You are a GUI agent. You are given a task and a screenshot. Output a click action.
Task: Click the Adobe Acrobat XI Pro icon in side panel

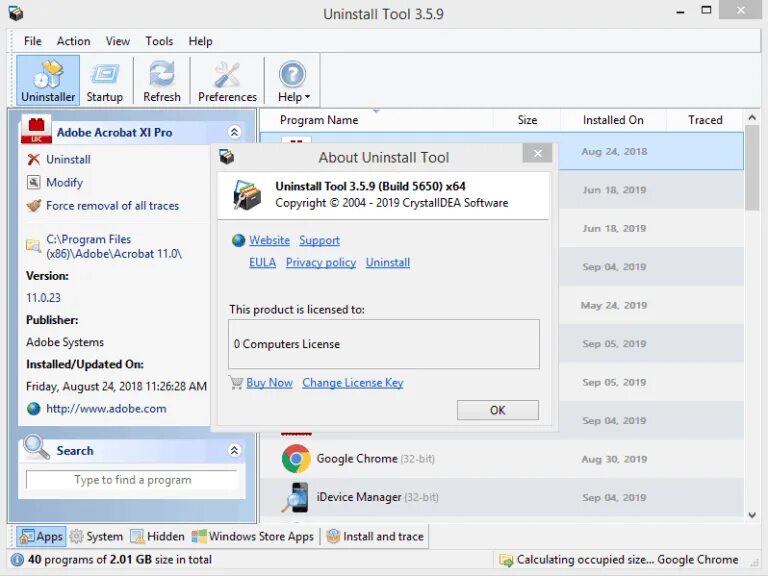tap(36, 129)
